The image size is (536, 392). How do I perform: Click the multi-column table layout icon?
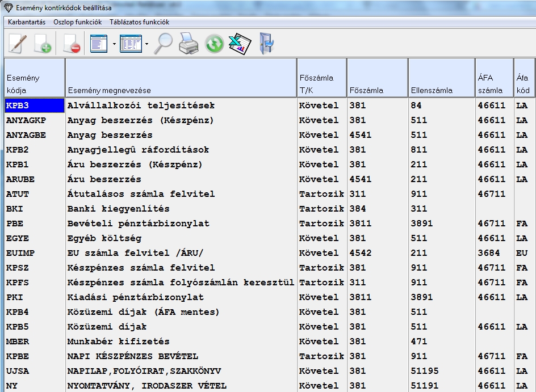pos(131,44)
